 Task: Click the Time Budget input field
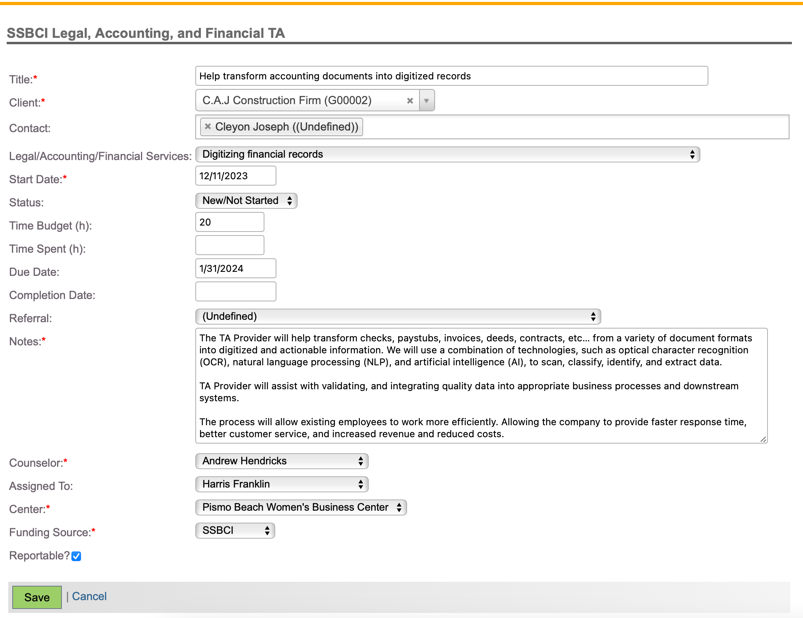pos(229,223)
